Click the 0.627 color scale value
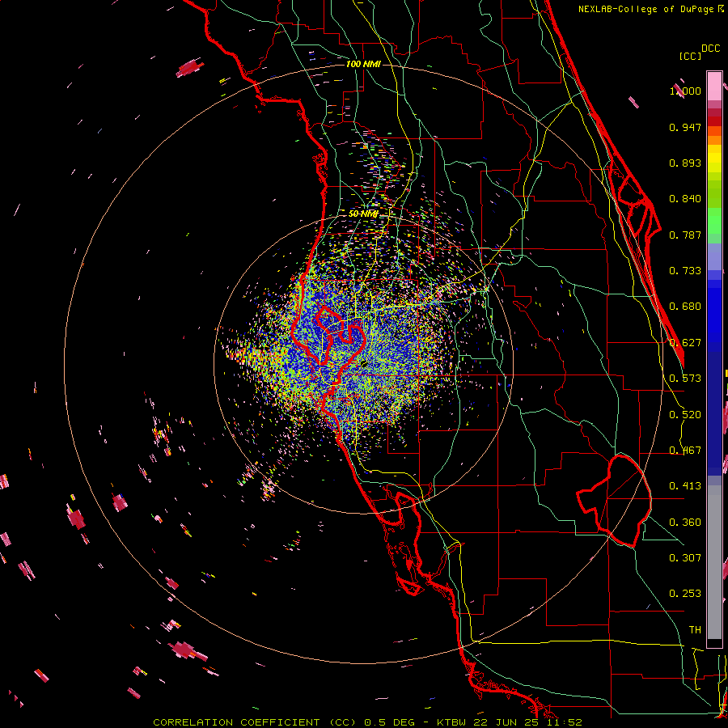This screenshot has width=728, height=728. [x=685, y=343]
